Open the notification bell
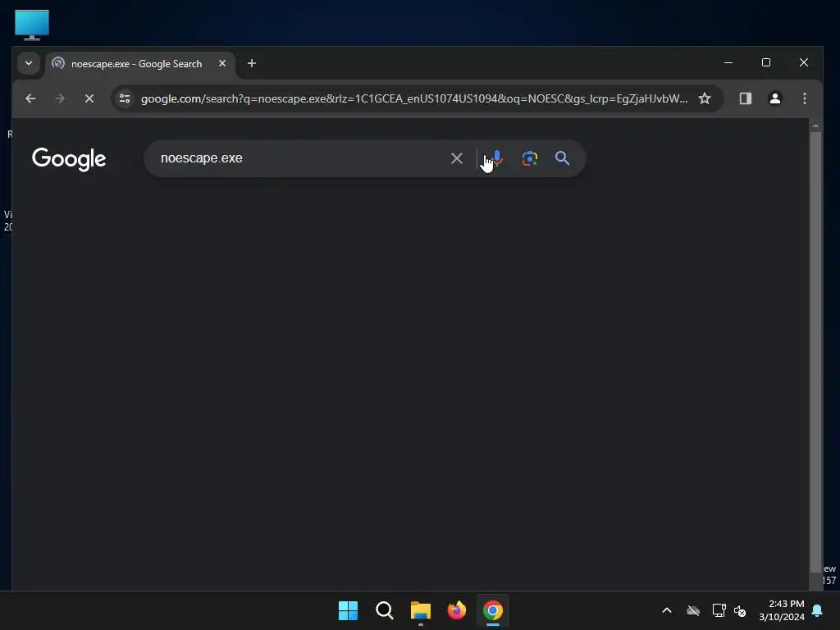The image size is (840, 630). pos(818,610)
